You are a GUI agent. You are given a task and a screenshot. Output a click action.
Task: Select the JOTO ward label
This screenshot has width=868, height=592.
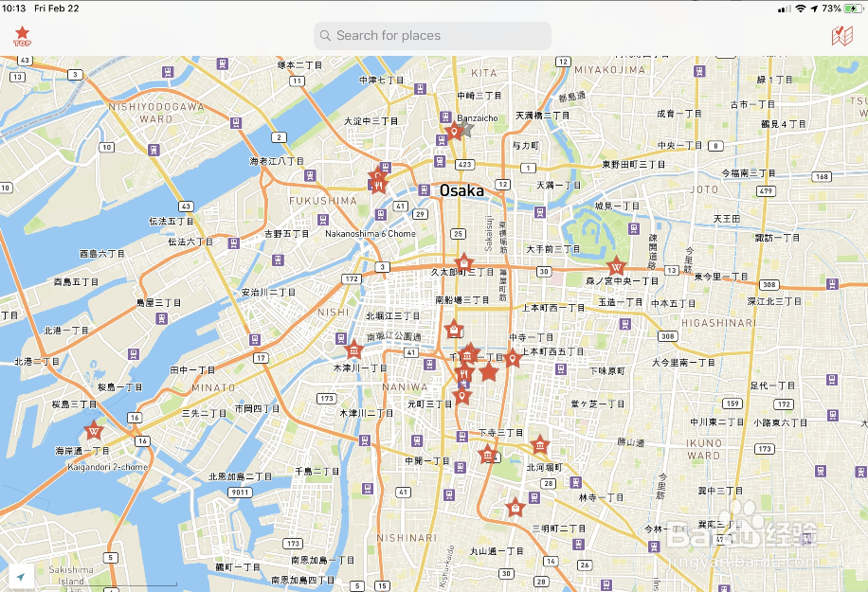(704, 189)
